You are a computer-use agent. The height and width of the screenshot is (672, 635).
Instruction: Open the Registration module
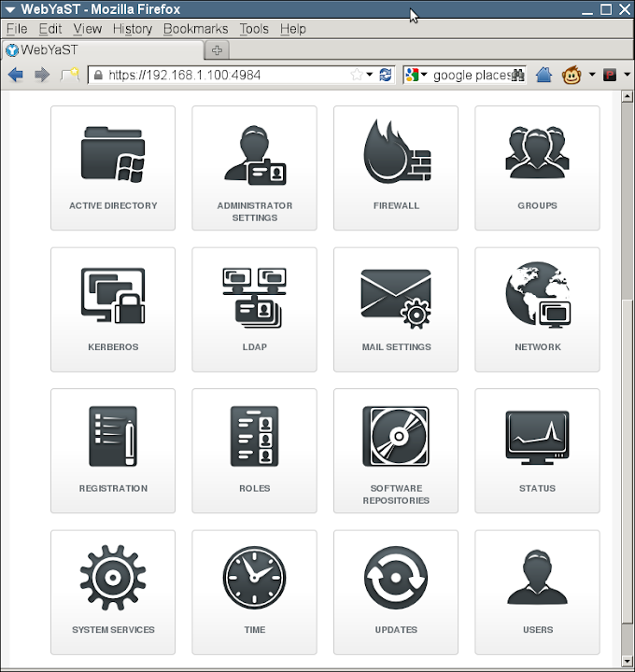click(x=113, y=451)
